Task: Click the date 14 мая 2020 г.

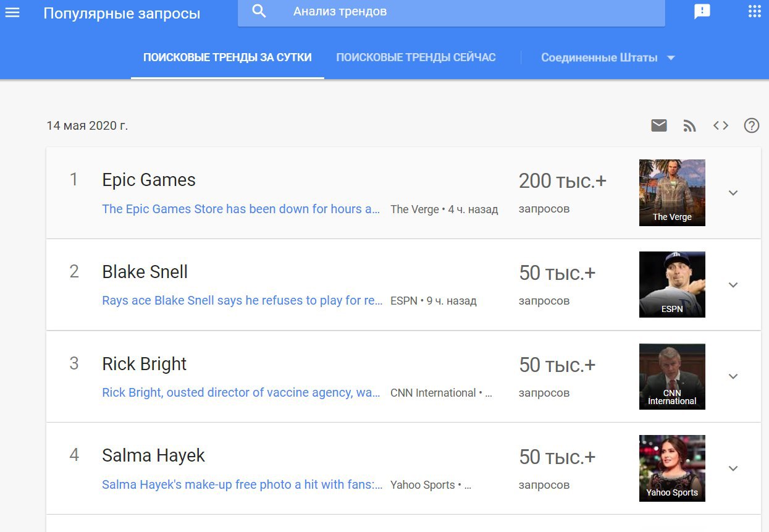Action: [x=87, y=125]
